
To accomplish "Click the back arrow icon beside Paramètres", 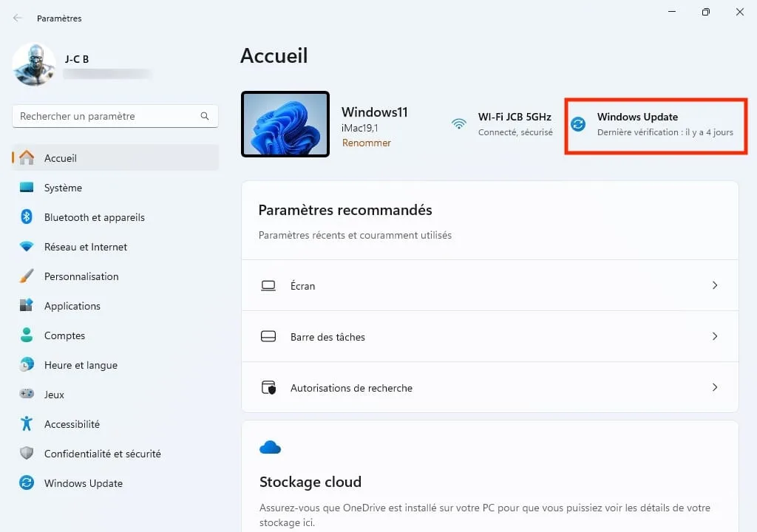I will pyautogui.click(x=18, y=18).
